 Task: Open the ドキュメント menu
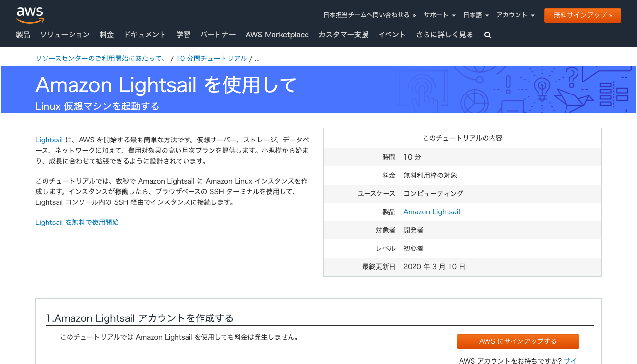(145, 35)
